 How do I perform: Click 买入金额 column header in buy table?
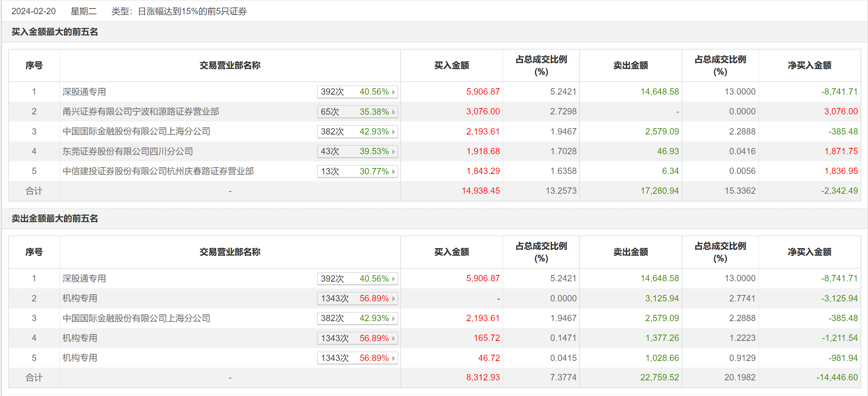[451, 66]
